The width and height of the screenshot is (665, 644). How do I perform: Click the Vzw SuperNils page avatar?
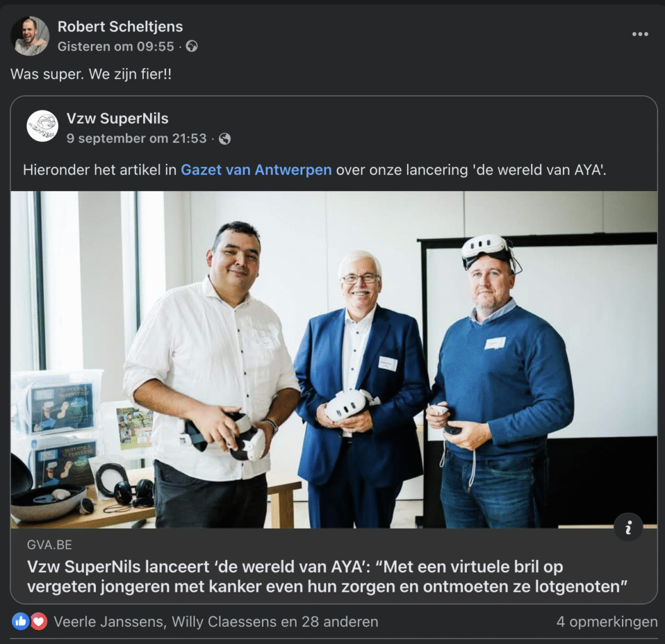[42, 126]
